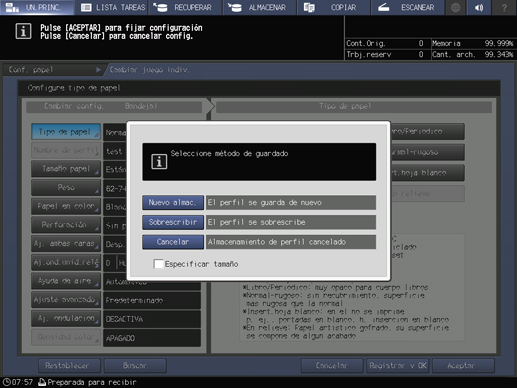Screen dimensions: 517x388
Task: Switch to the COPIAR tab
Action: click(334, 7)
